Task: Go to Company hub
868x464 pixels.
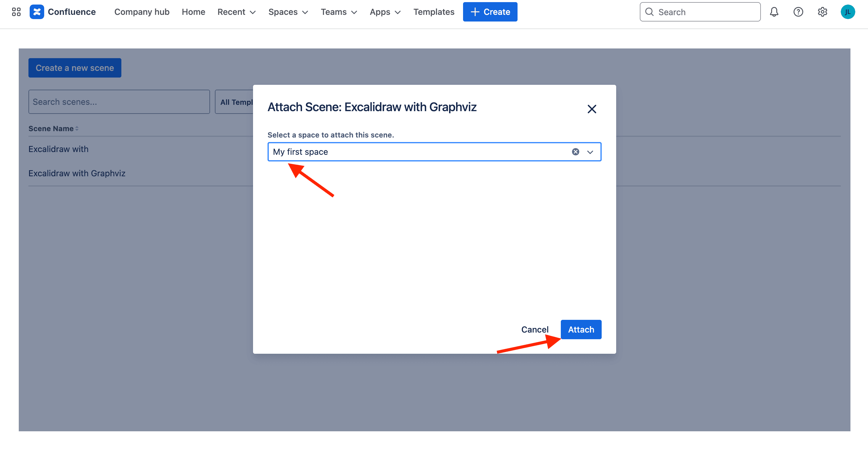Action: pyautogui.click(x=142, y=12)
